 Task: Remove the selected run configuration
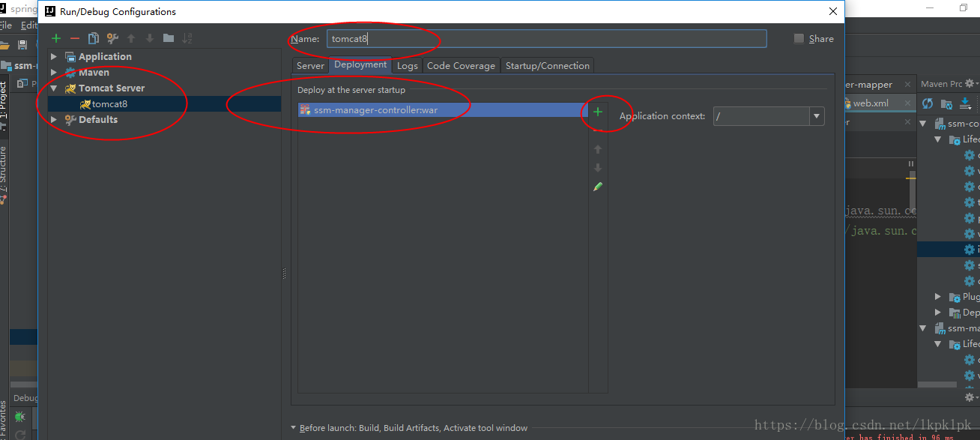[74, 38]
